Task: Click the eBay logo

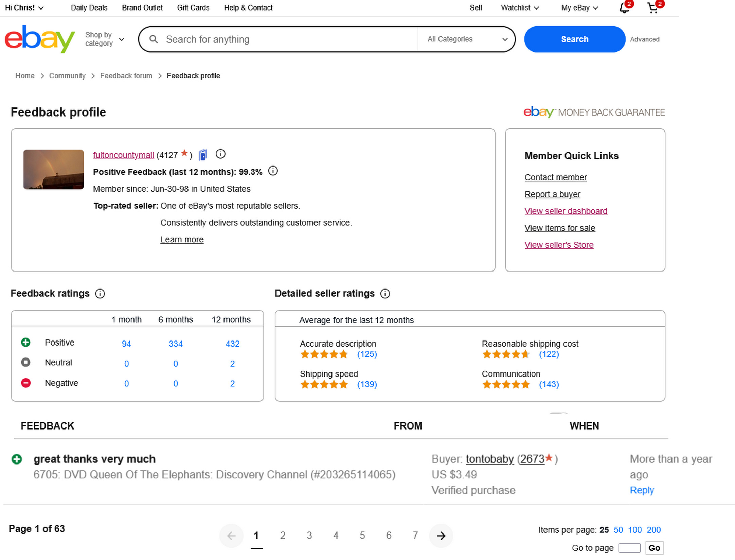Action: coord(39,39)
